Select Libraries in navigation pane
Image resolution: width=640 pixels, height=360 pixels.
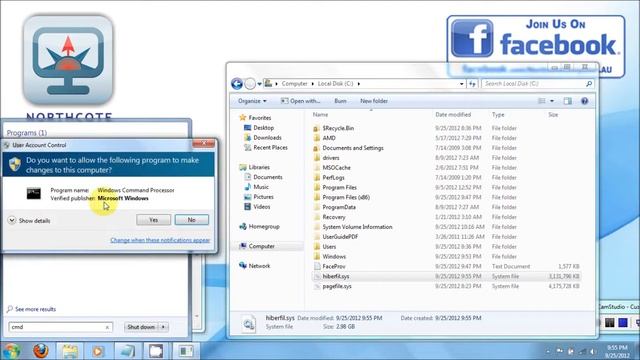[255, 167]
